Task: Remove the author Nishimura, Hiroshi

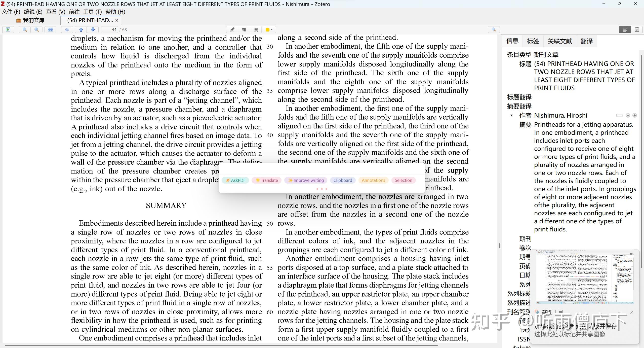Action: click(628, 115)
